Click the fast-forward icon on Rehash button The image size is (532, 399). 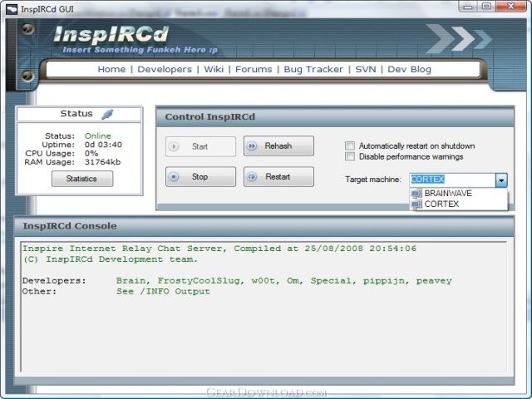[252, 146]
